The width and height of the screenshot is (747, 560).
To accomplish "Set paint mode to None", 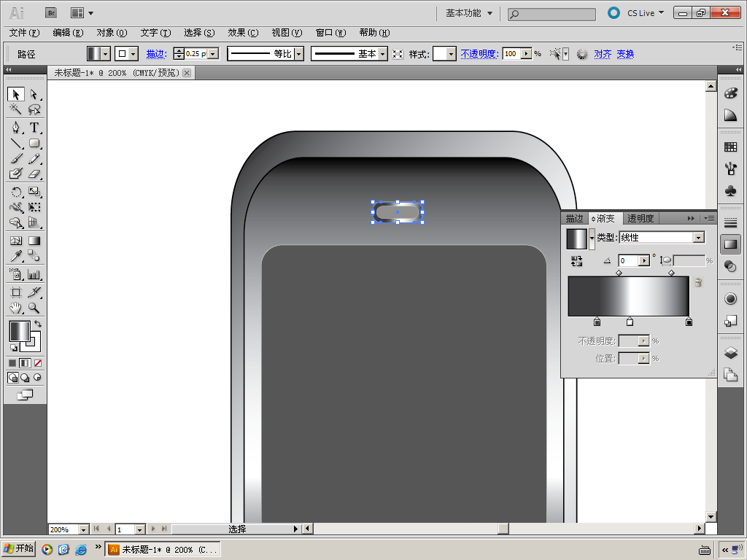I will 38,363.
